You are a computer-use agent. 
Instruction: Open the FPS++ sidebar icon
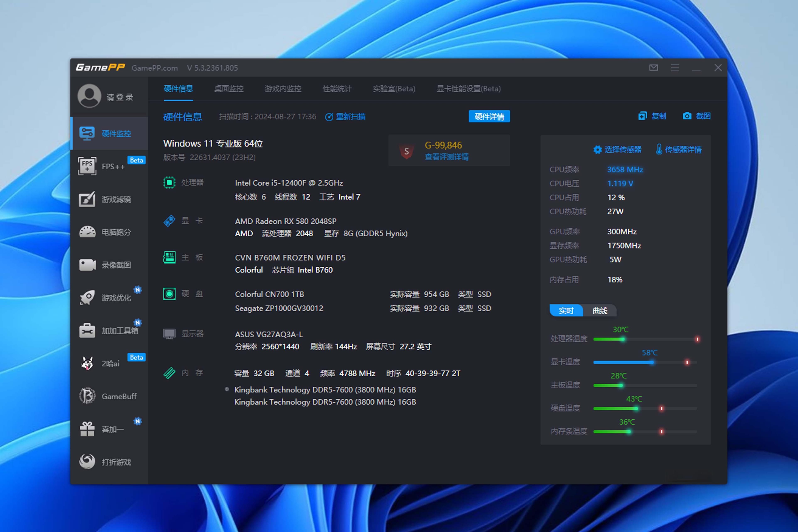tap(87, 166)
